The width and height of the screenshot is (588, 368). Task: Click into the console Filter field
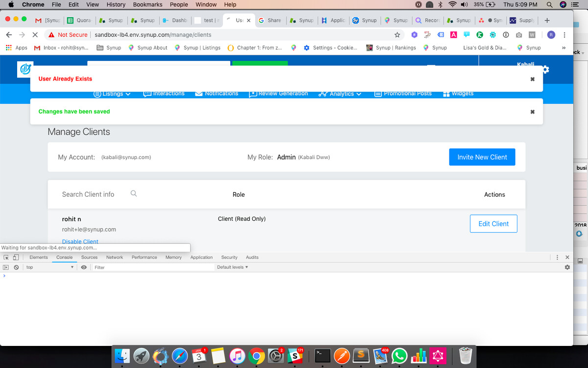pos(153,267)
